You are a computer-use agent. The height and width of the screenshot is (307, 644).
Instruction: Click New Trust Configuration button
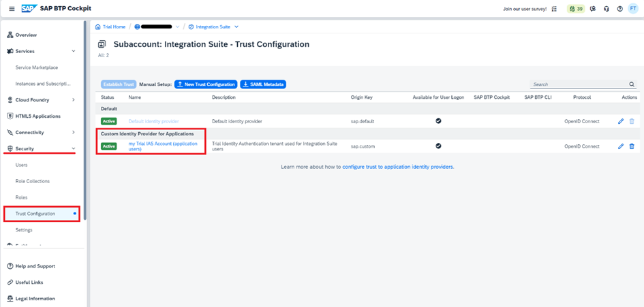coord(206,84)
